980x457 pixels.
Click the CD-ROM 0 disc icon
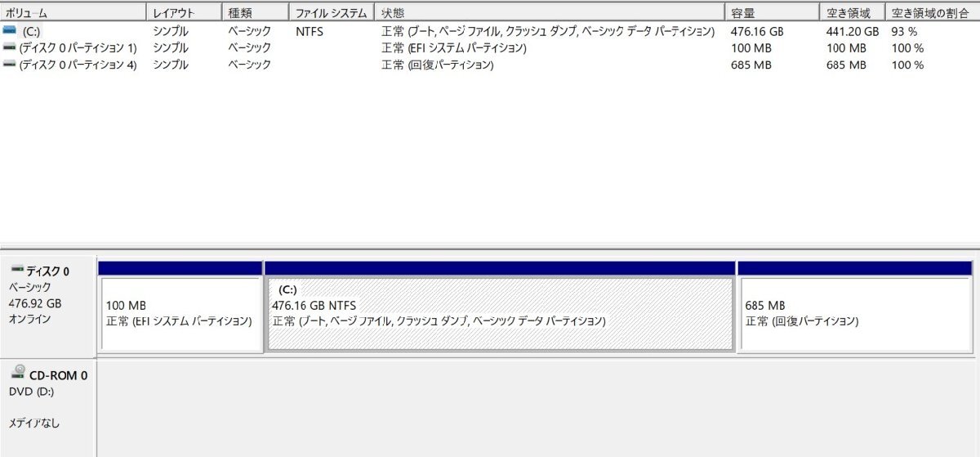(18, 374)
